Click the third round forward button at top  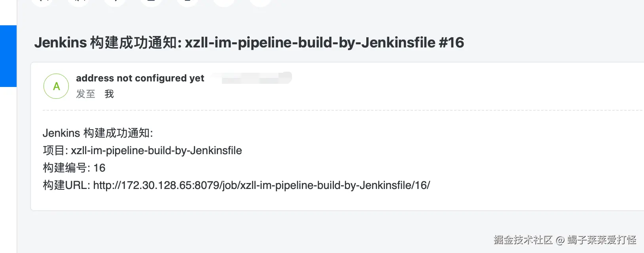(115, 2)
